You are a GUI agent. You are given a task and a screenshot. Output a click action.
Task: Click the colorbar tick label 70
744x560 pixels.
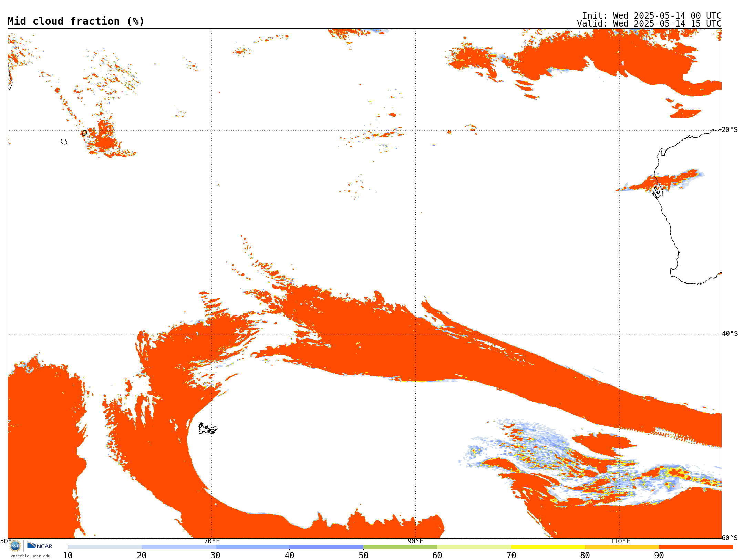[x=511, y=556]
